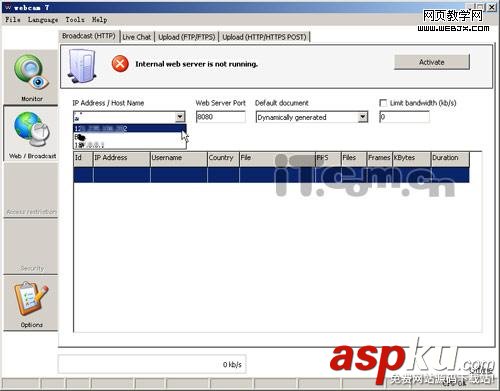Screen dimensions: 500x391
Task: Switch to Upload (HTTP/HTTPS POST) tab
Action: (264, 37)
